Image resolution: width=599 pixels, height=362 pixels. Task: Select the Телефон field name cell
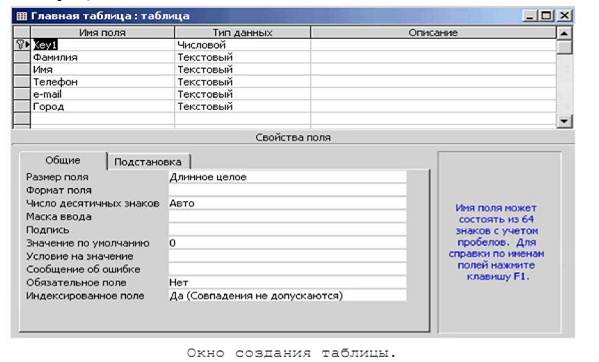[x=102, y=82]
